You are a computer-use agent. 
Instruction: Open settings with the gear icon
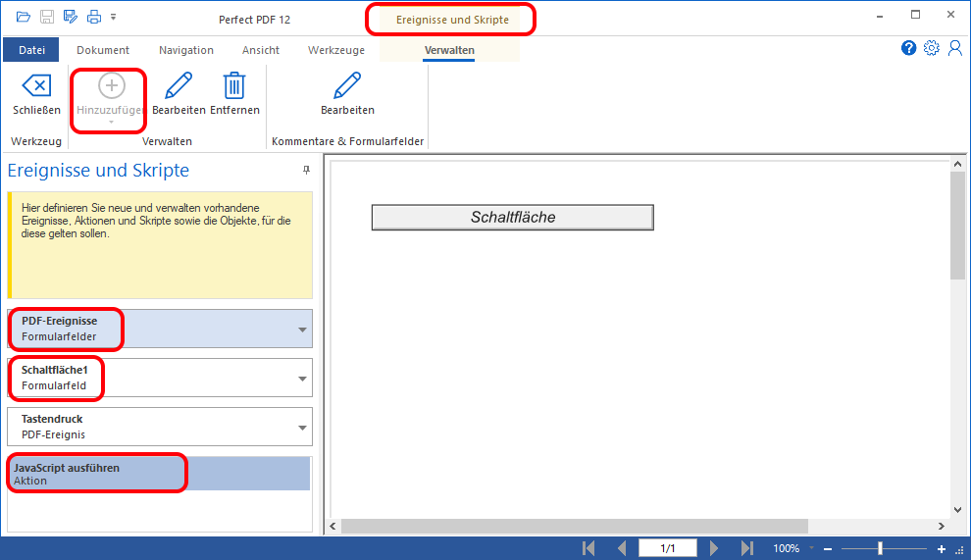coord(932,48)
